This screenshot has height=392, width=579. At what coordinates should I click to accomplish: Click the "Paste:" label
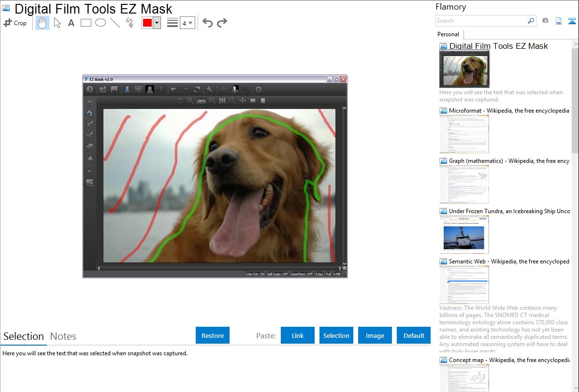[x=266, y=336]
